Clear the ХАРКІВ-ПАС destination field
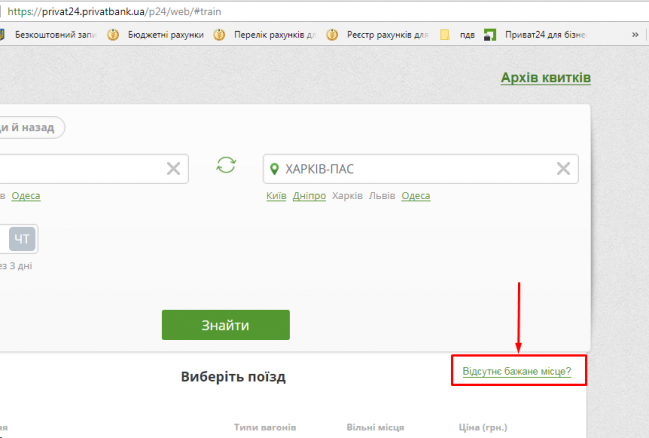Image resolution: width=649 pixels, height=438 pixels. 564,168
